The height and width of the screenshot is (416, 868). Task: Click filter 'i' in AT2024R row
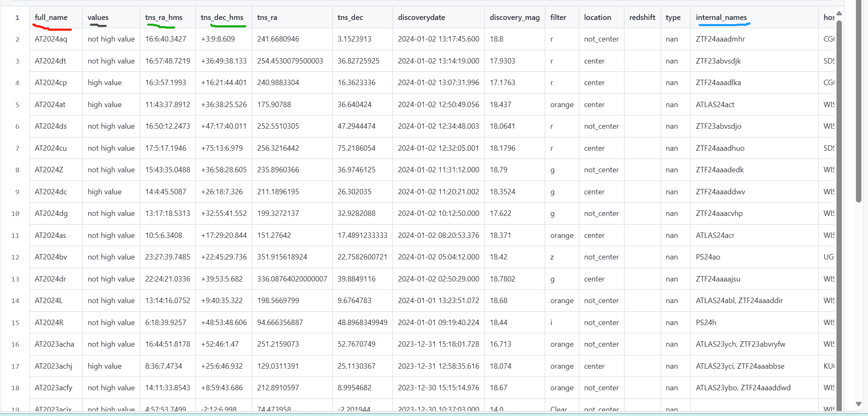551,323
